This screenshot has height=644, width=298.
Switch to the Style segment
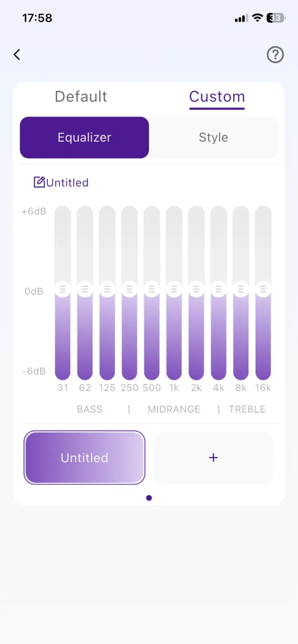click(x=213, y=138)
